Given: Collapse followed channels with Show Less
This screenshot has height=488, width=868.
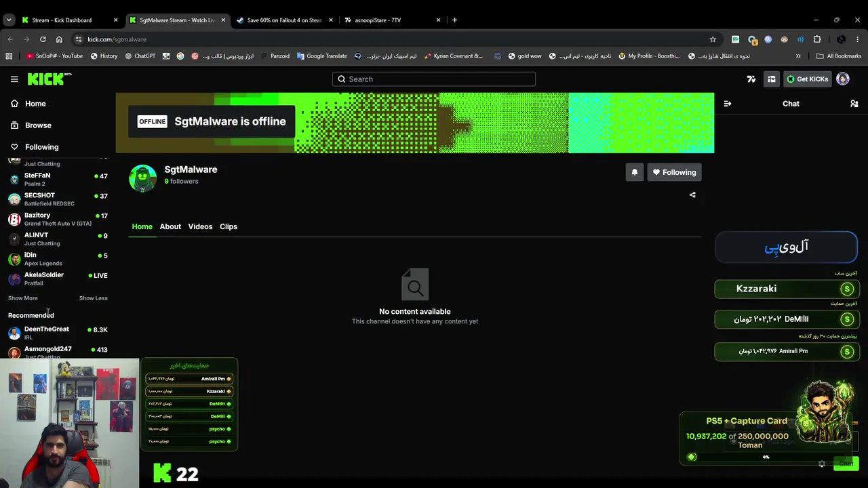Looking at the screenshot, I should coord(93,298).
